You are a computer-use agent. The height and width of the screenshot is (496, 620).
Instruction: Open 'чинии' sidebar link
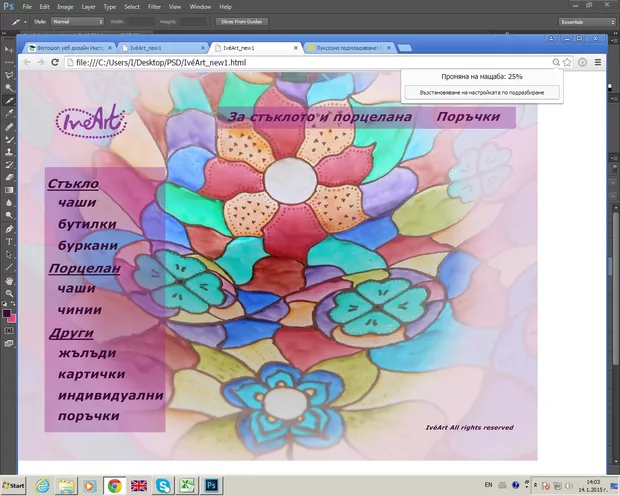pyautogui.click(x=80, y=310)
